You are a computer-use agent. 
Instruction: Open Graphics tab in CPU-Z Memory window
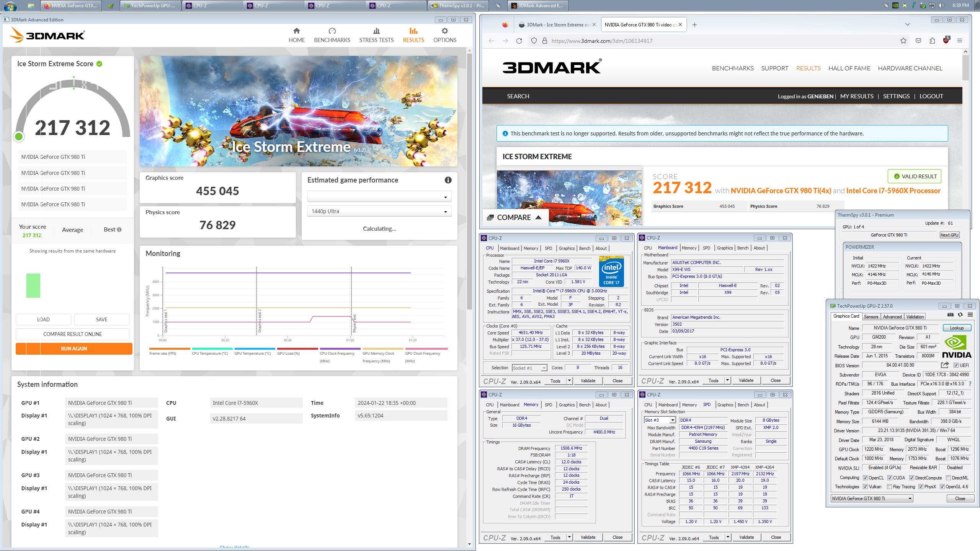pyautogui.click(x=567, y=405)
